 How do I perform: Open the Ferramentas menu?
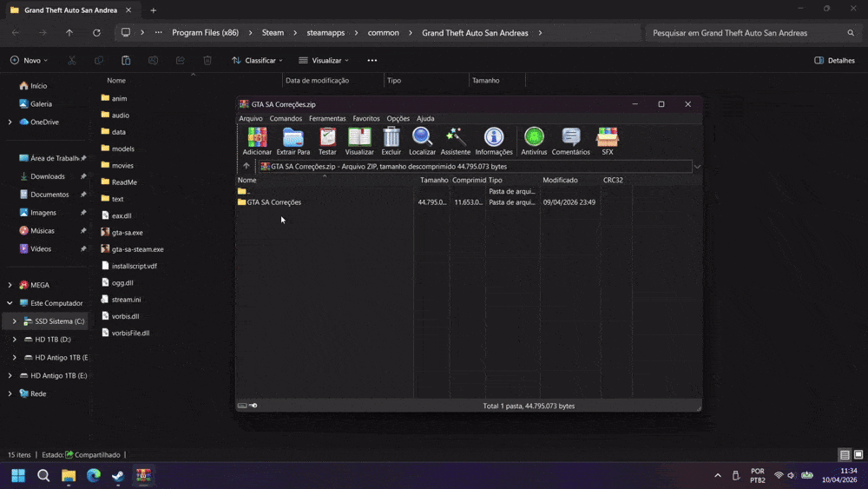327,118
